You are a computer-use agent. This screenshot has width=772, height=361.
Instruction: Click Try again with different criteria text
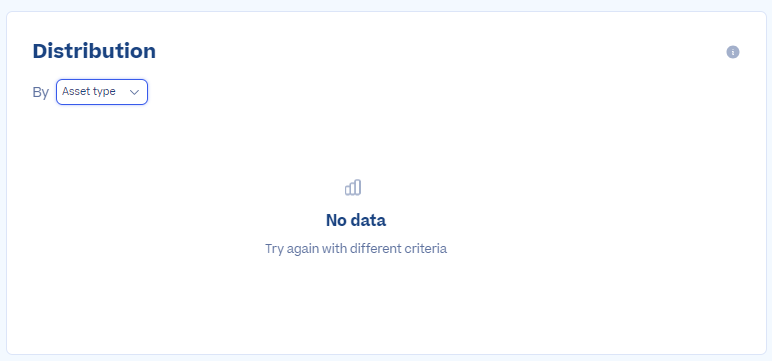click(356, 248)
